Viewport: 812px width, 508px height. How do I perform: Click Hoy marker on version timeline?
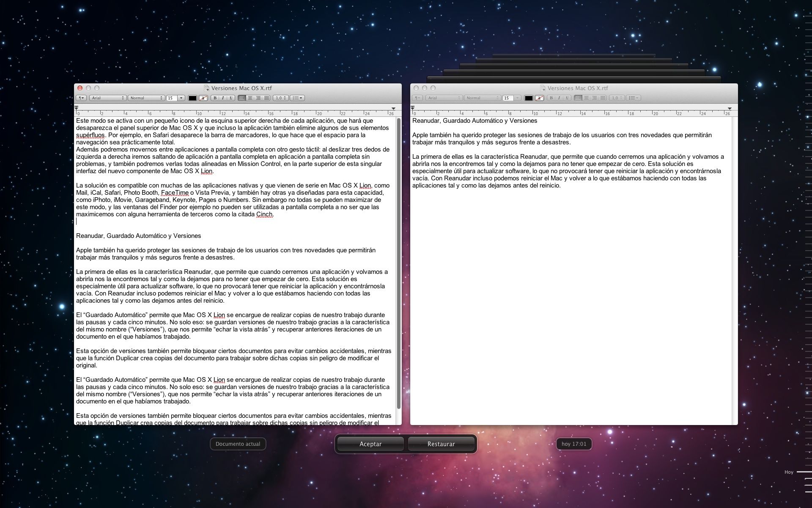click(789, 472)
